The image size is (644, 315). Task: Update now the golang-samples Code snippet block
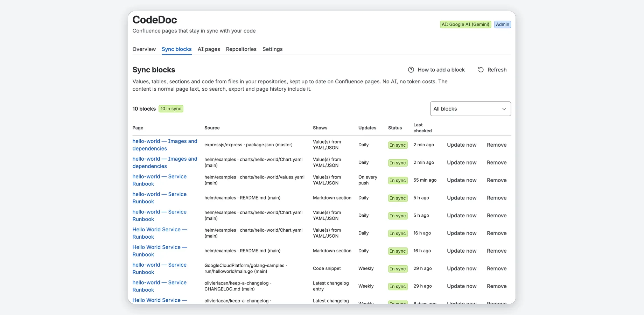(461, 268)
